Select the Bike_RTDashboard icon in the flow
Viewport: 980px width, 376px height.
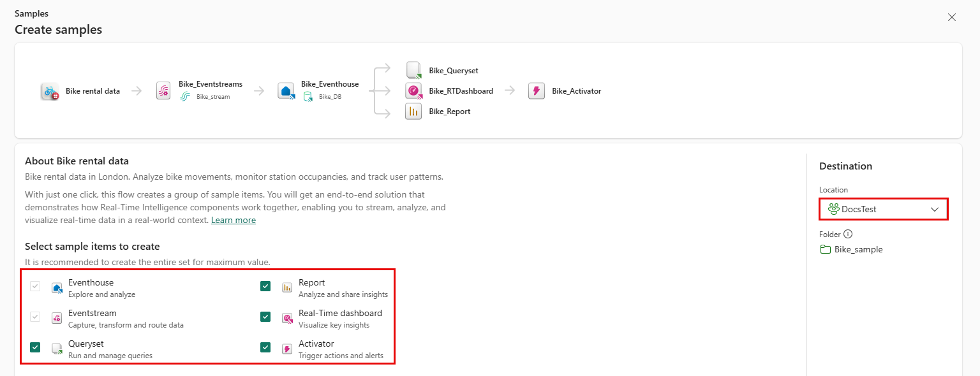413,91
